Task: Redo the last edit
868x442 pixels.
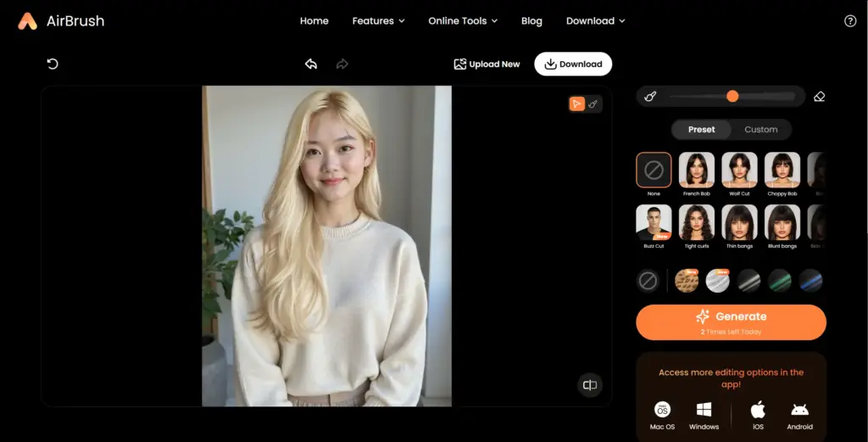Action: pos(342,64)
